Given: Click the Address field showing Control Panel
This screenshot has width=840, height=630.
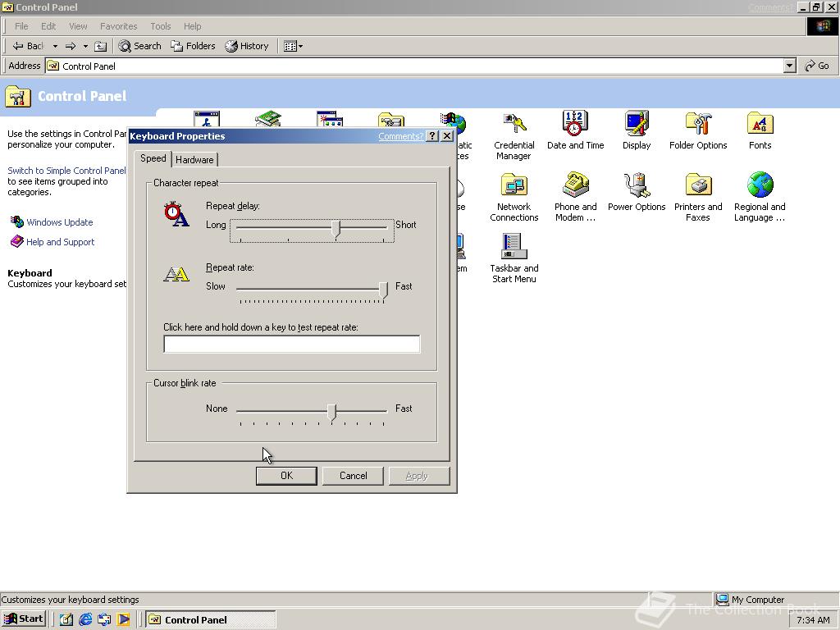Looking at the screenshot, I should [414, 66].
